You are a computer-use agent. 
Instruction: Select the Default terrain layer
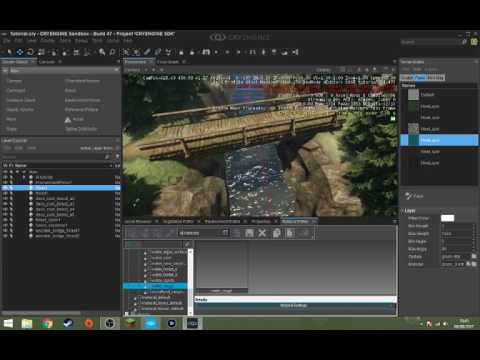pos(439,95)
